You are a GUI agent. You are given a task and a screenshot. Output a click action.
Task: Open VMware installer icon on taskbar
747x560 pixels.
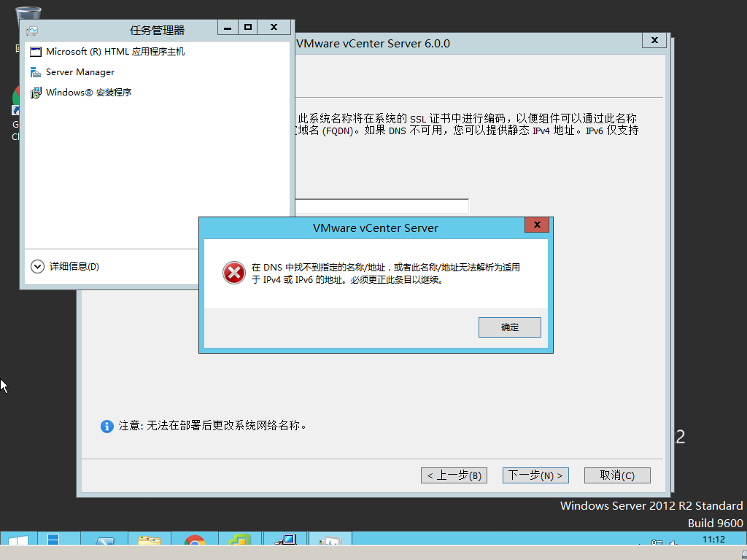coord(239,539)
